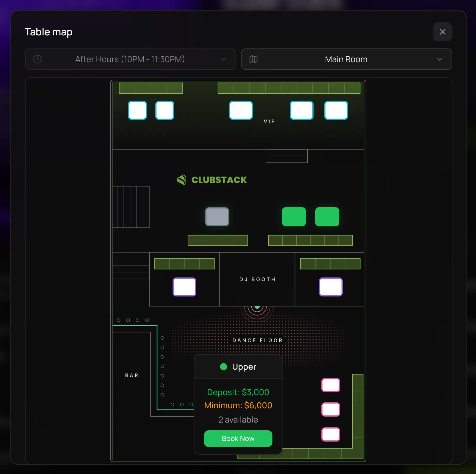
Task: Click the chevron on the After Hours dropdown
Action: 223,59
